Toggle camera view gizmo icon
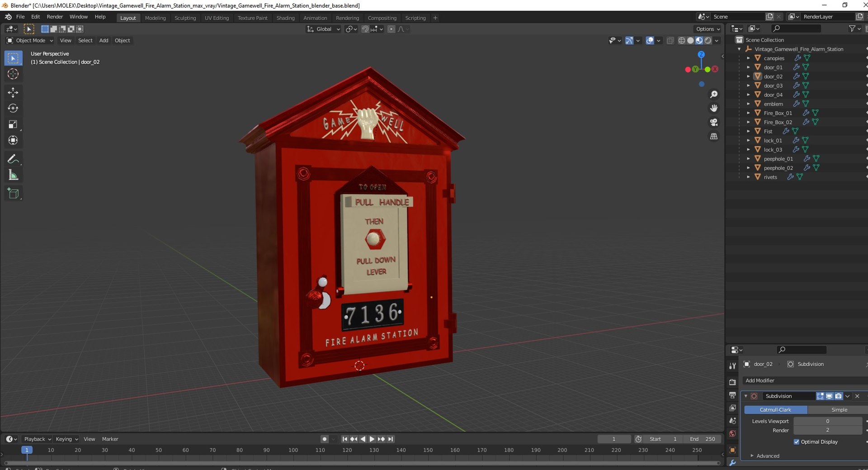The width and height of the screenshot is (868, 470). tap(714, 122)
